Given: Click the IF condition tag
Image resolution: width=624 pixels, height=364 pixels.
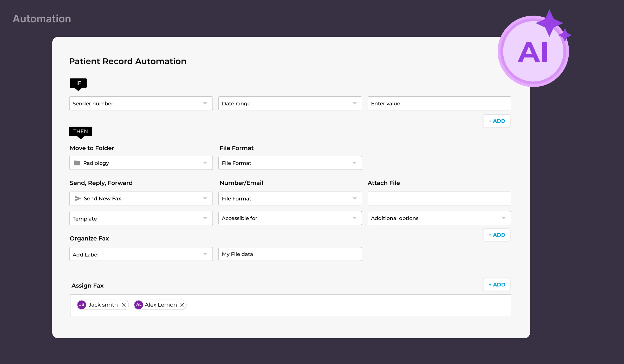Looking at the screenshot, I should point(78,83).
